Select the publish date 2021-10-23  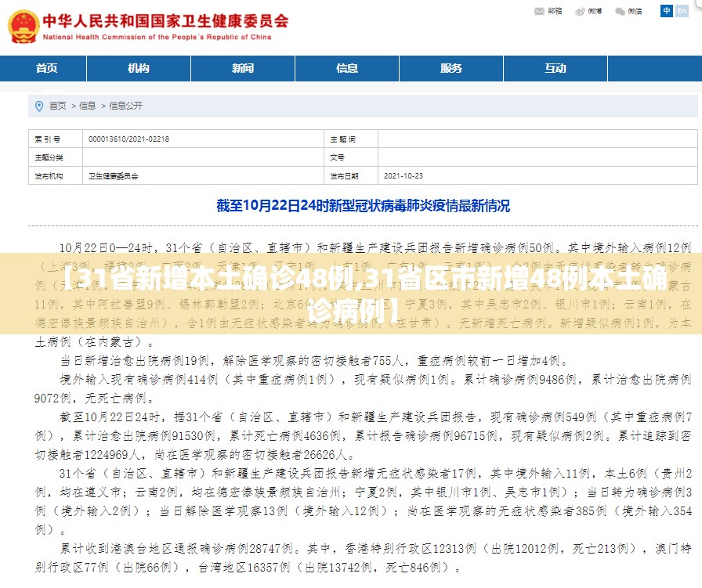[403, 176]
